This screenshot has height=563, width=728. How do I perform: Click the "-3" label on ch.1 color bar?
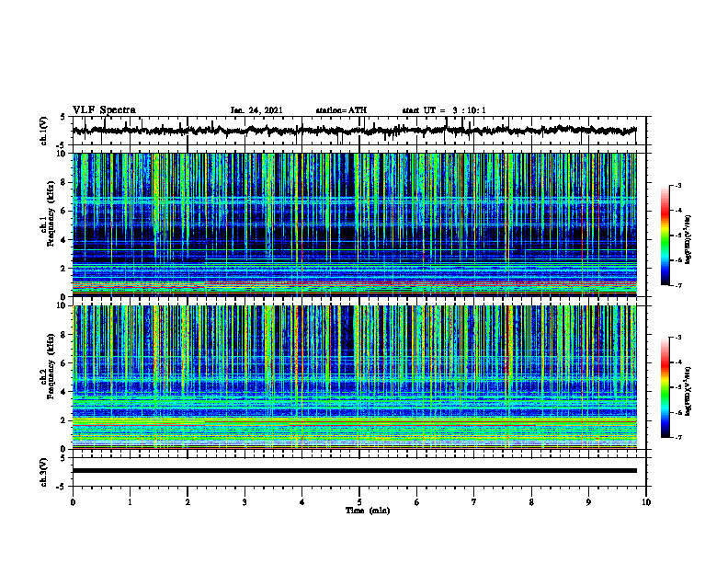(x=678, y=186)
